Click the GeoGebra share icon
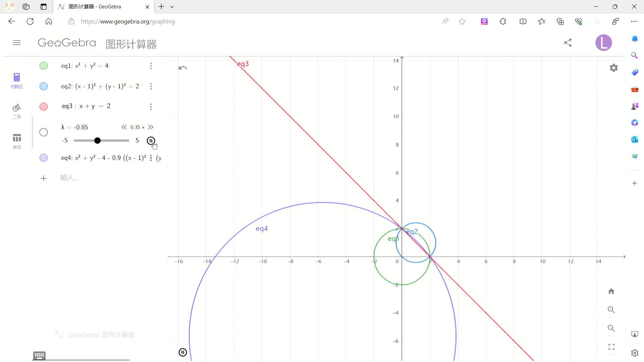 click(x=568, y=43)
